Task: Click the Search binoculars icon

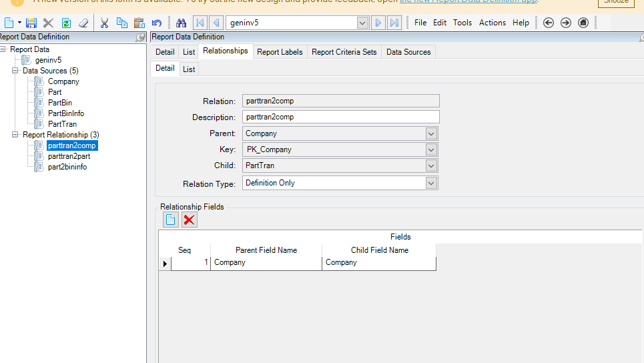Action: tap(181, 23)
